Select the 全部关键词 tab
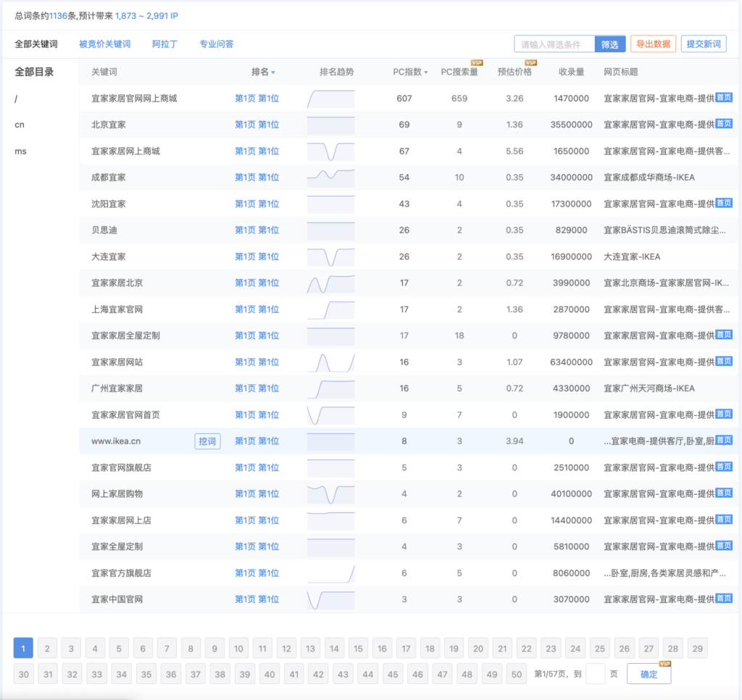 (36, 44)
